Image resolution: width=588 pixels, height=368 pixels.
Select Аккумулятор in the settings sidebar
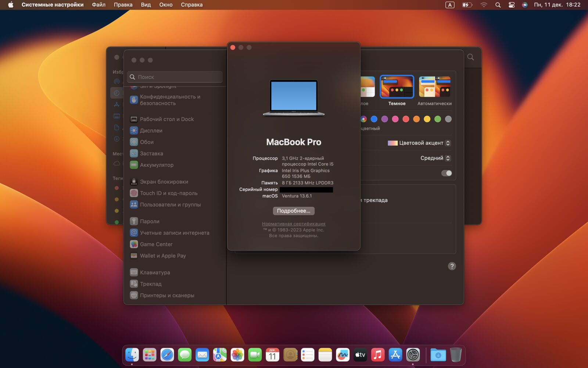click(x=157, y=165)
